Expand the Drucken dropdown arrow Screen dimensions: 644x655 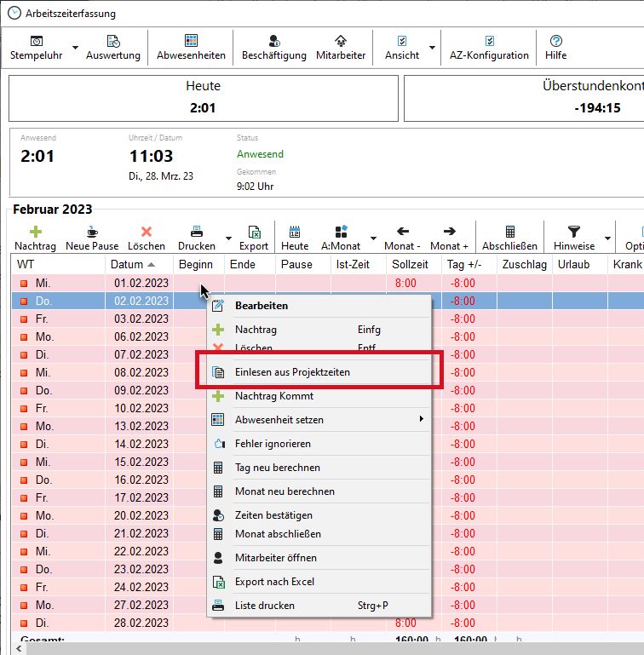click(x=228, y=238)
